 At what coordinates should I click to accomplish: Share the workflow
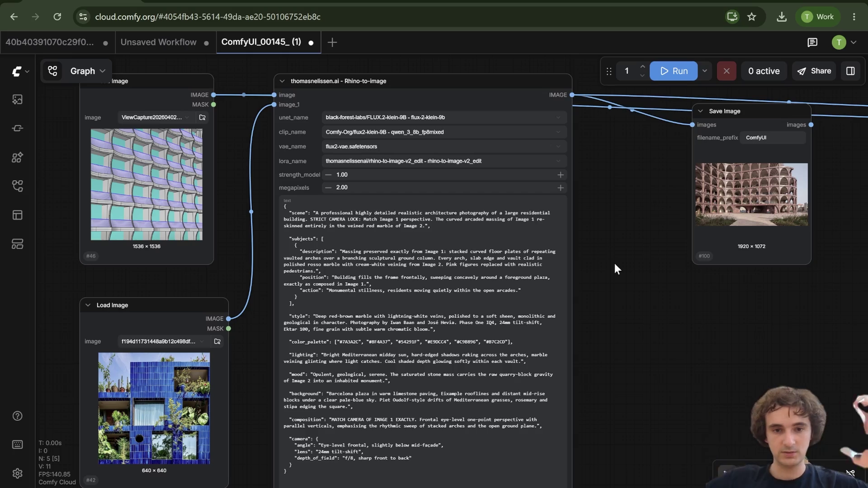[x=814, y=71]
